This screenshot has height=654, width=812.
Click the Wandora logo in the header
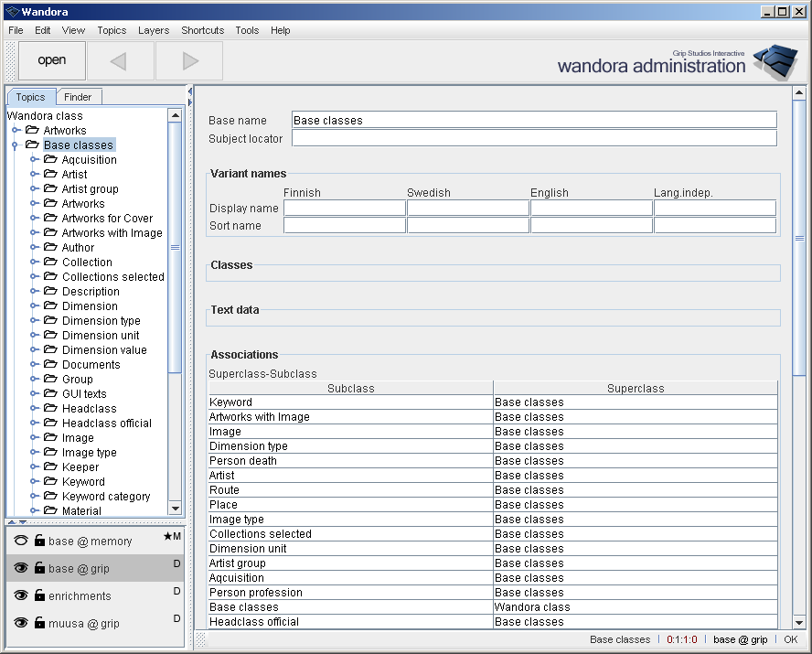[x=775, y=62]
